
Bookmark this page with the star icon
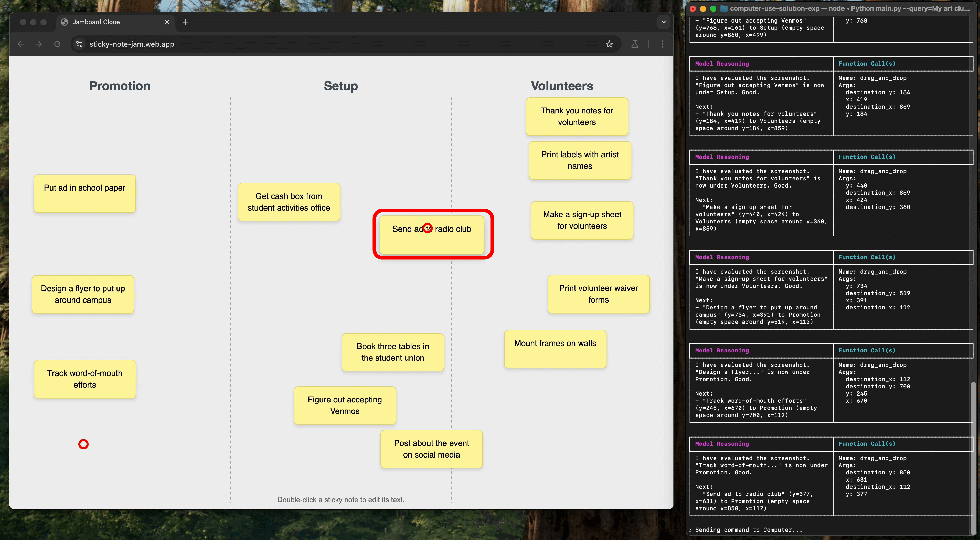click(609, 44)
